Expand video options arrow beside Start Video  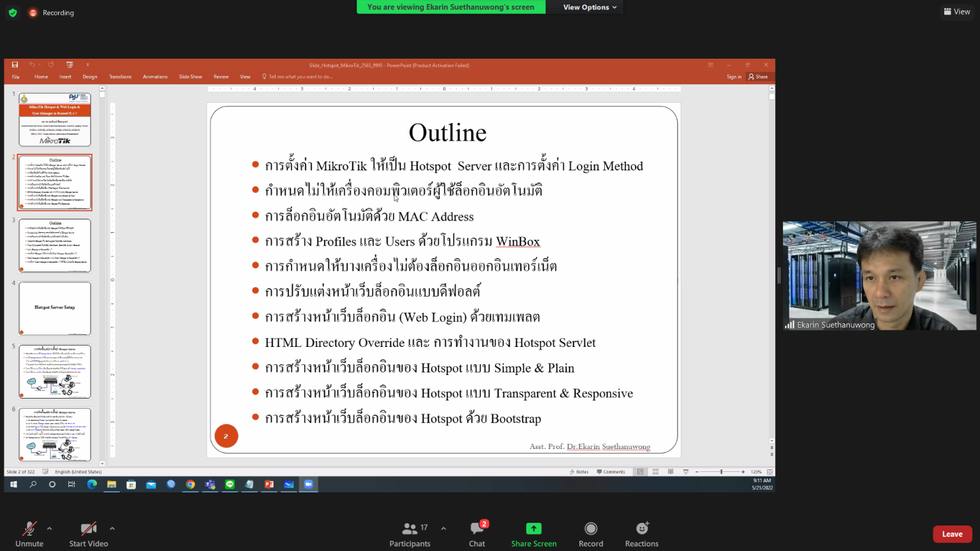112,528
